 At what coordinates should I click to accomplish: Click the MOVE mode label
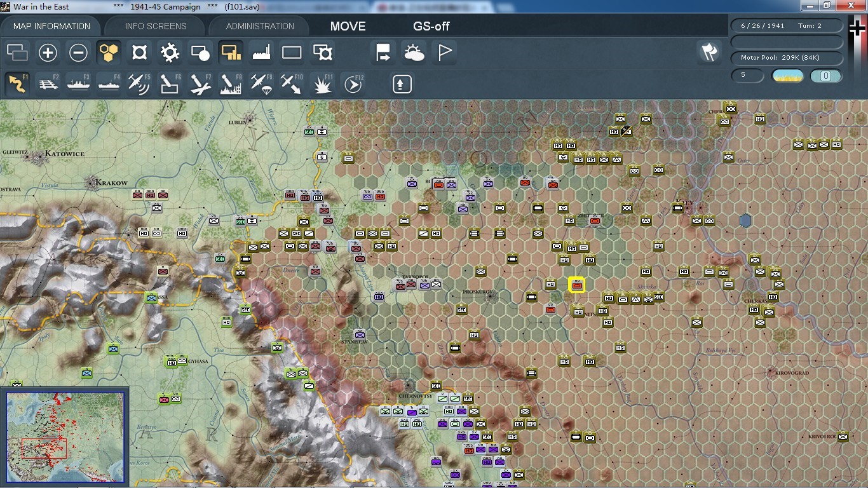tap(348, 26)
